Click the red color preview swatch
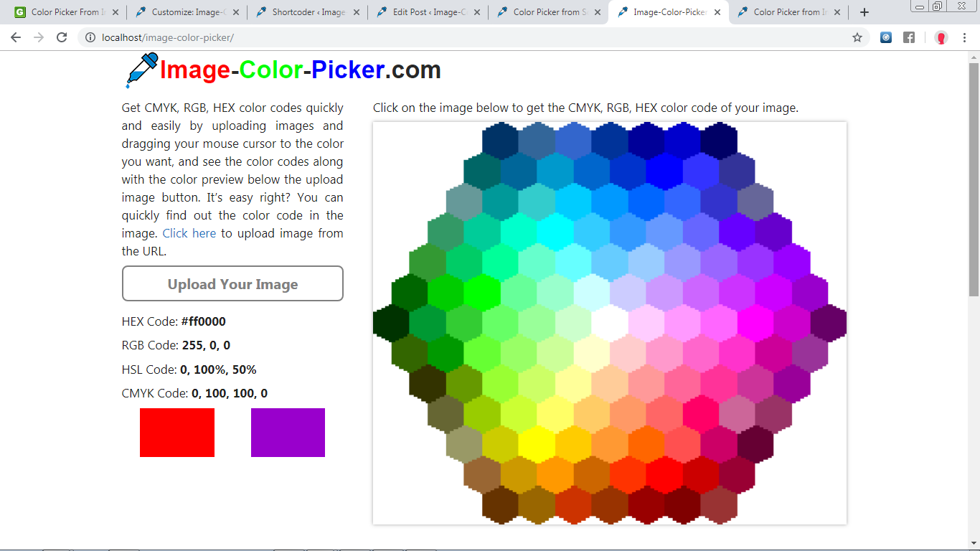 click(177, 433)
